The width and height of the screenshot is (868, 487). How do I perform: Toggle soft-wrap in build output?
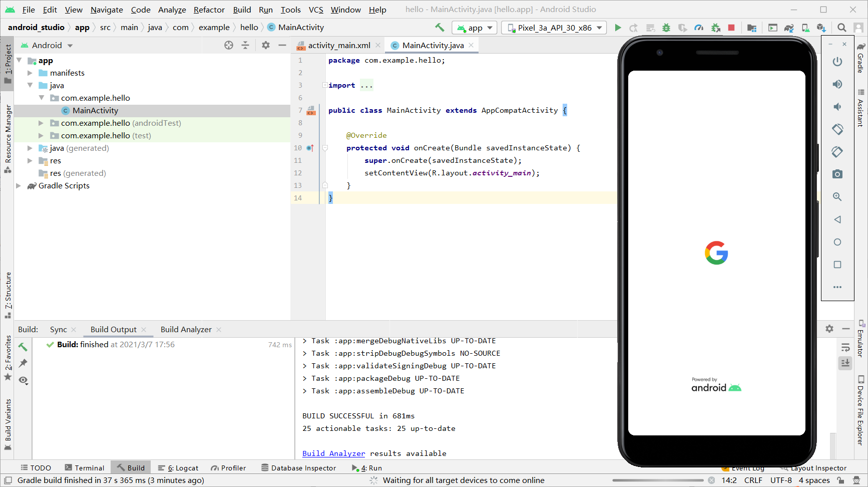pos(845,347)
